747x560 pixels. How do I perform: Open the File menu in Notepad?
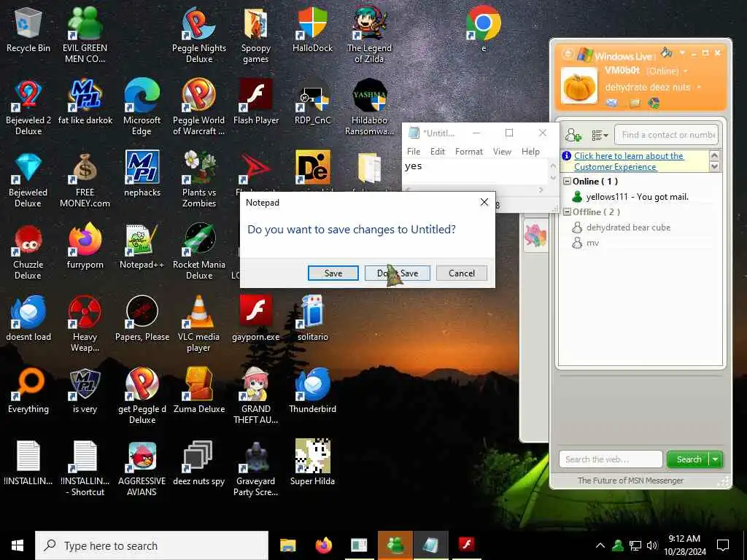[413, 152]
